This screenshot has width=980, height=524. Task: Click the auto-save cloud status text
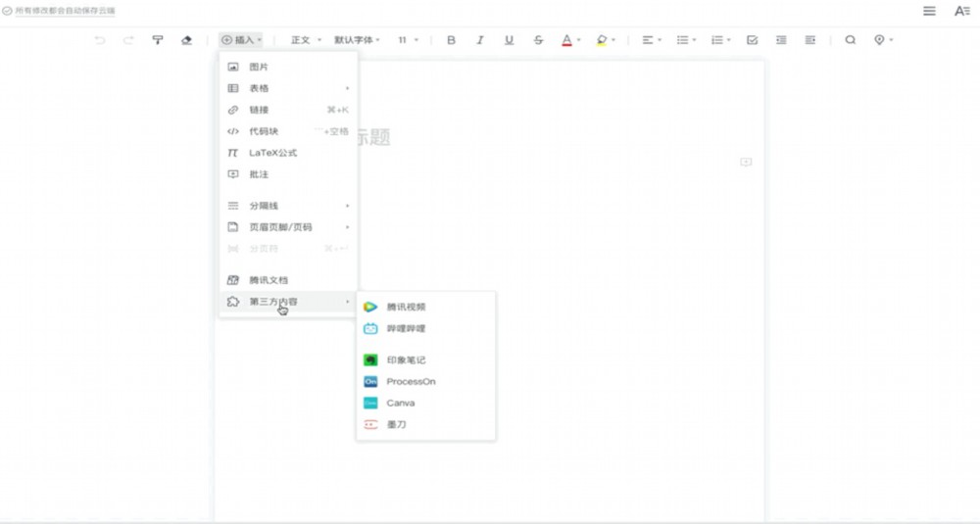coord(65,11)
